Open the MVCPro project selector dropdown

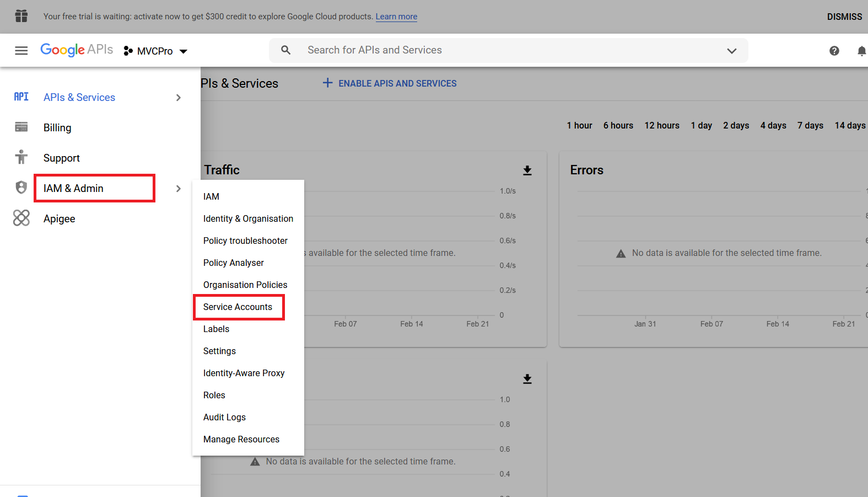(156, 51)
